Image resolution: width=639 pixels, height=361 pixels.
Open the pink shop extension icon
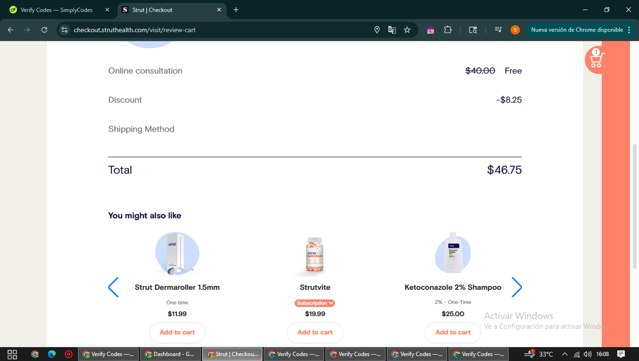(x=430, y=30)
